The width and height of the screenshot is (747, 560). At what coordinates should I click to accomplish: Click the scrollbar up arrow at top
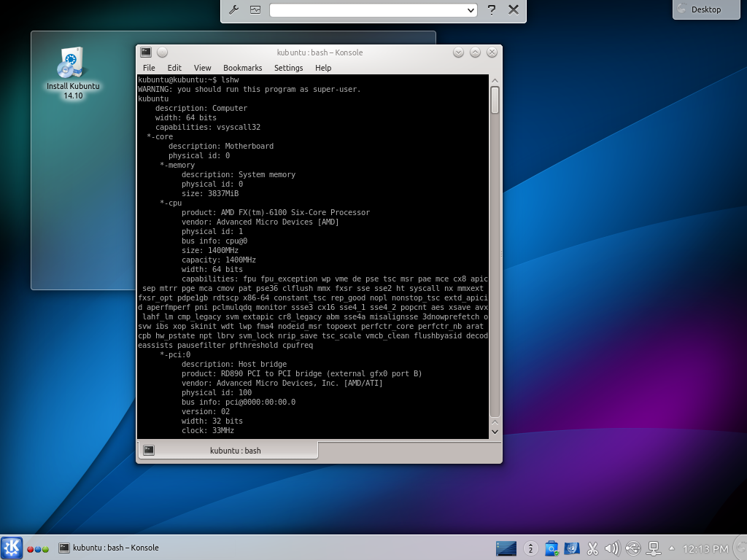pos(495,80)
